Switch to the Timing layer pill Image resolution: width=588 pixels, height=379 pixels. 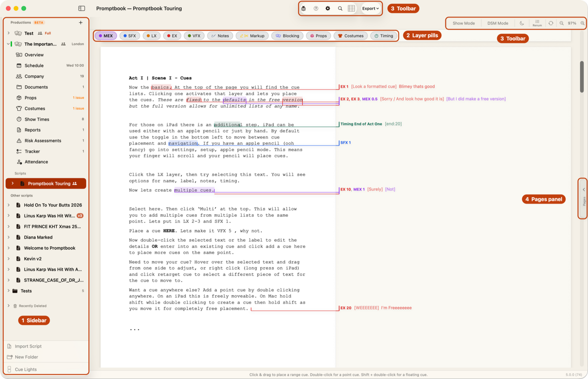pos(383,36)
